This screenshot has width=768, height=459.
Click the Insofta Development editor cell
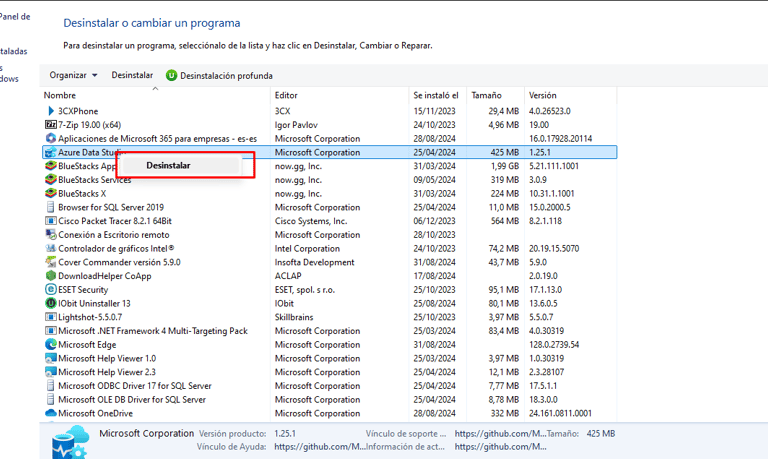tap(314, 262)
